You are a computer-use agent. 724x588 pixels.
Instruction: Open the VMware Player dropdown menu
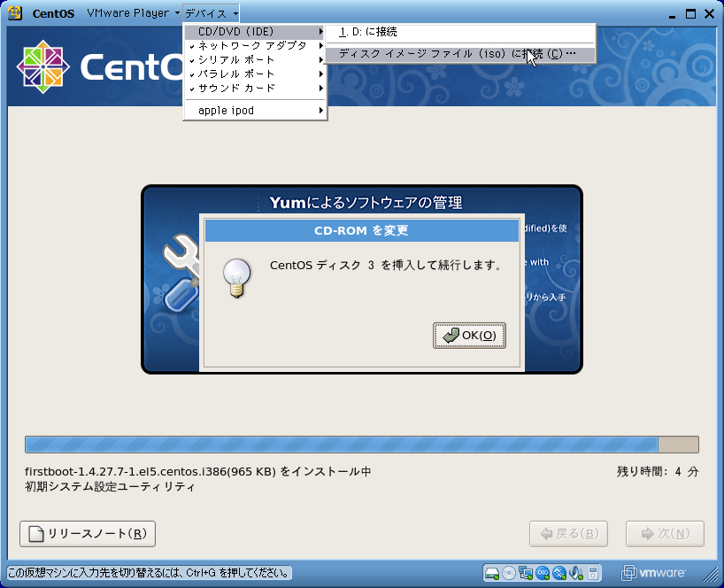[x=133, y=13]
